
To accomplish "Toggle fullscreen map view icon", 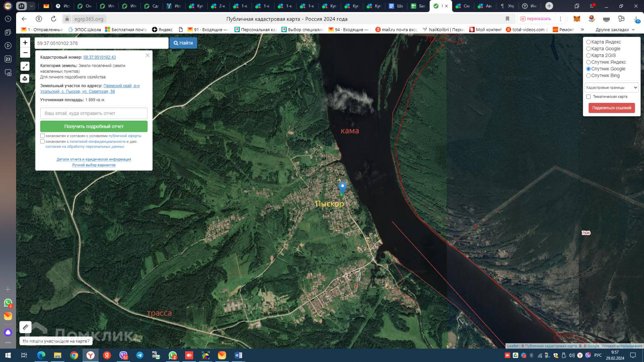I will coord(25,66).
